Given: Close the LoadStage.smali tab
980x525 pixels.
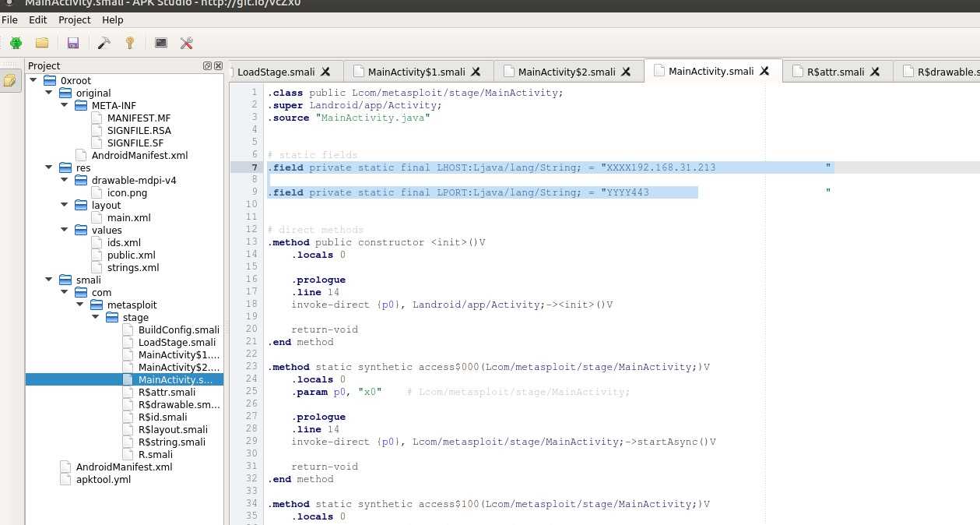Looking at the screenshot, I should (x=325, y=71).
